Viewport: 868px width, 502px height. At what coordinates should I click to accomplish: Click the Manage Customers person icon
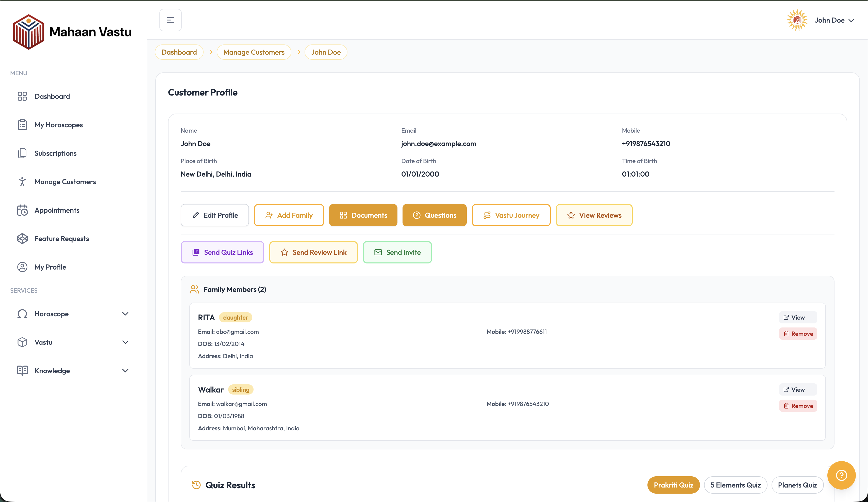(22, 182)
